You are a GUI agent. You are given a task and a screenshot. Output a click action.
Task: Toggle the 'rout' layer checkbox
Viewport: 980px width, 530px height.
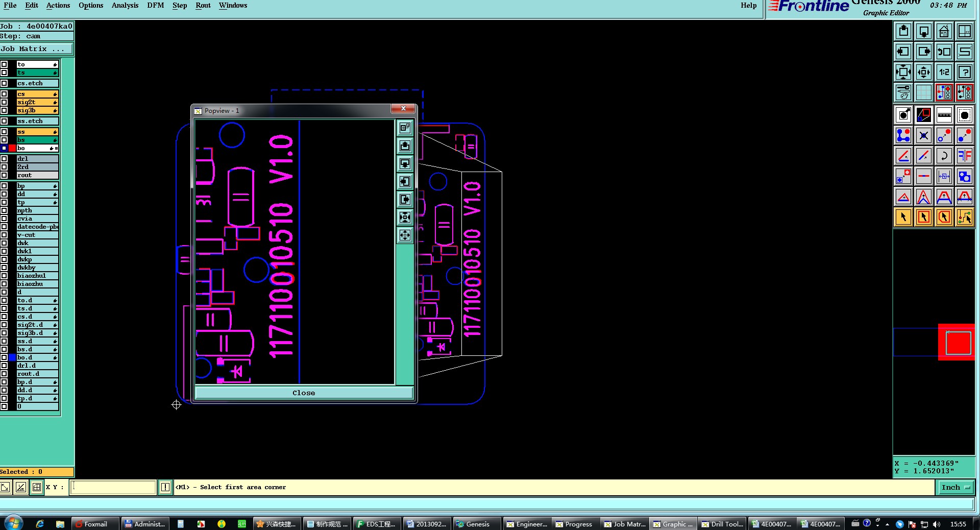(4, 175)
